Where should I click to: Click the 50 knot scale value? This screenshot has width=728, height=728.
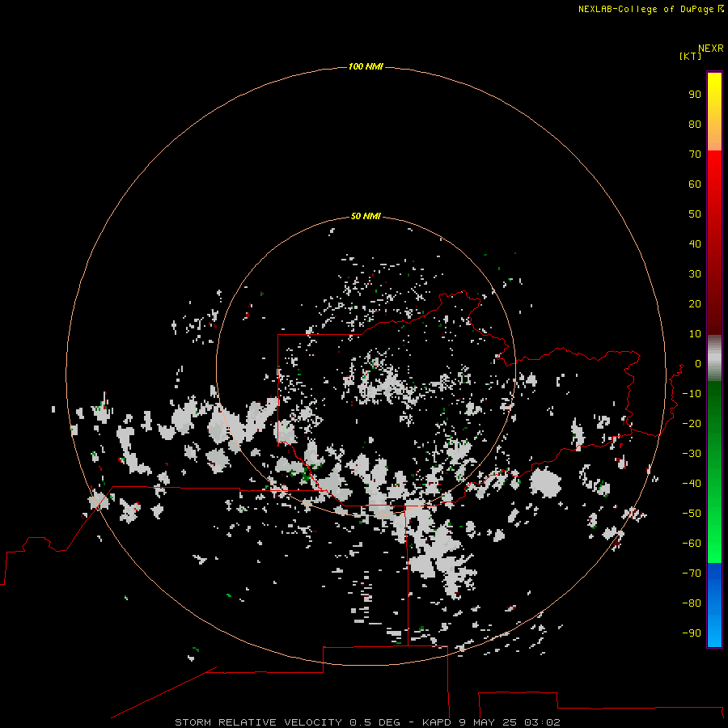(695, 214)
